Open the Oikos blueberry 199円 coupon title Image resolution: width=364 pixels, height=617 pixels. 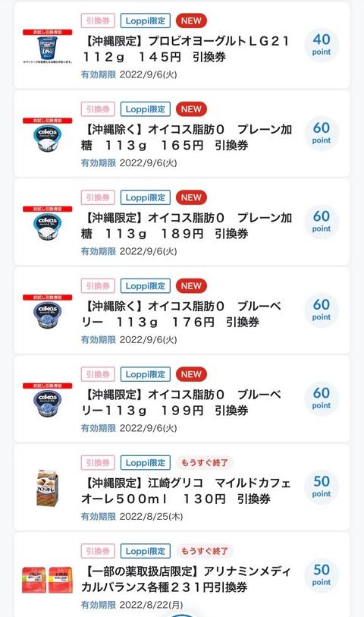click(x=181, y=402)
